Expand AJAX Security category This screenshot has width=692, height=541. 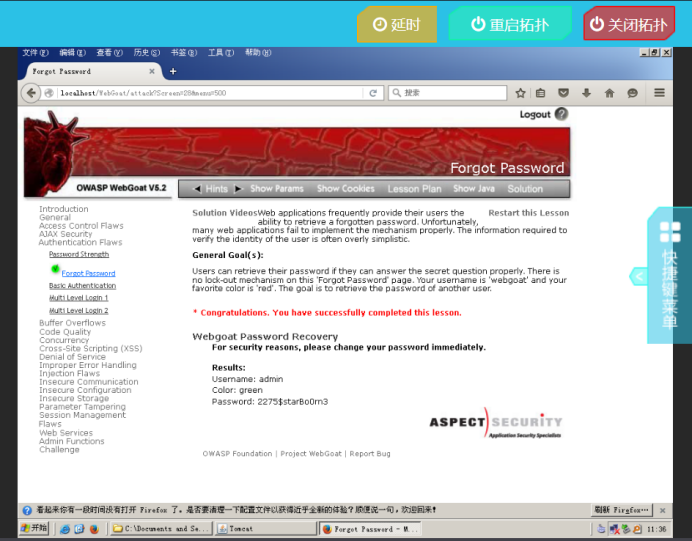[x=65, y=234]
